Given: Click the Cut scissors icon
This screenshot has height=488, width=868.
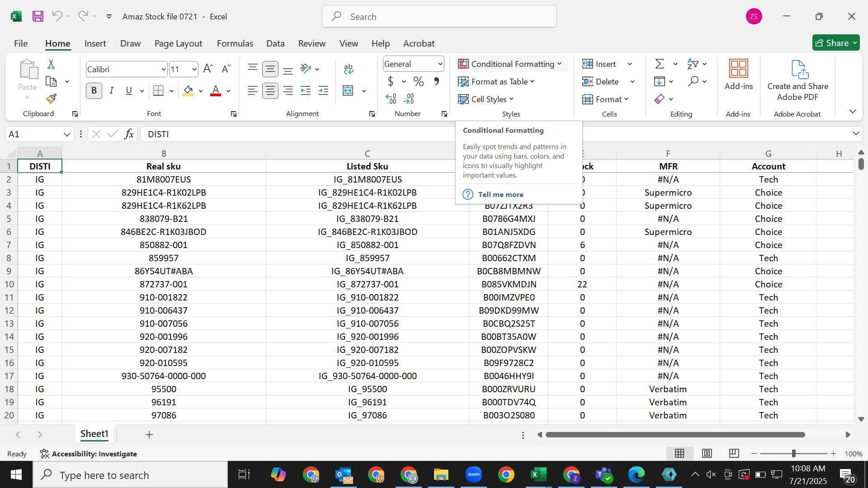Looking at the screenshot, I should point(51,64).
